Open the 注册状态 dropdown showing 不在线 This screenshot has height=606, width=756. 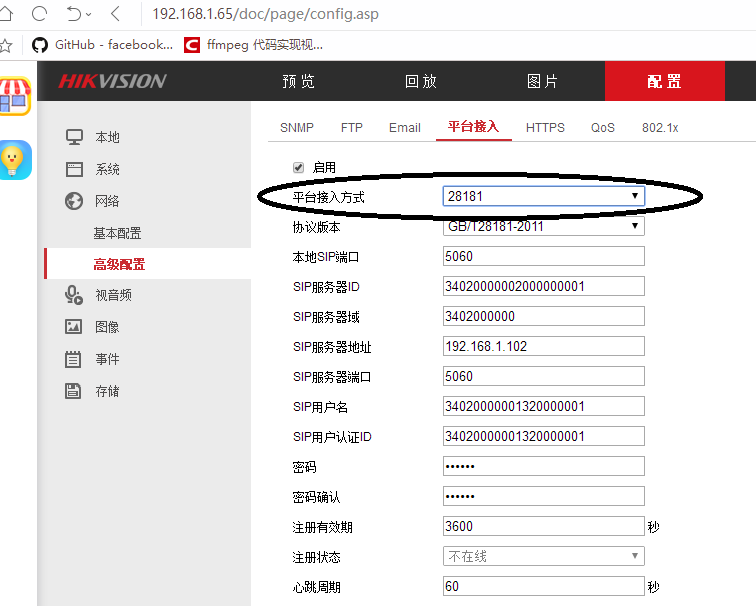tap(543, 556)
